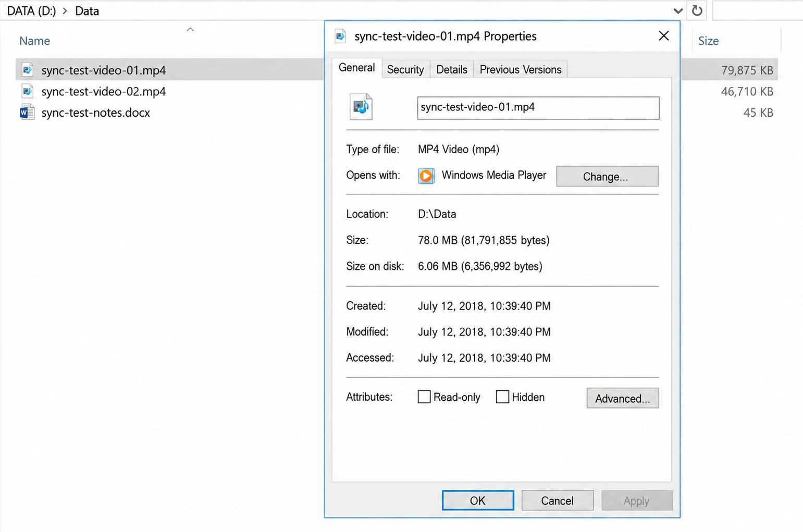803x532 pixels.
Task: Select sync-test-notes.docx file name
Action: pyautogui.click(x=96, y=113)
